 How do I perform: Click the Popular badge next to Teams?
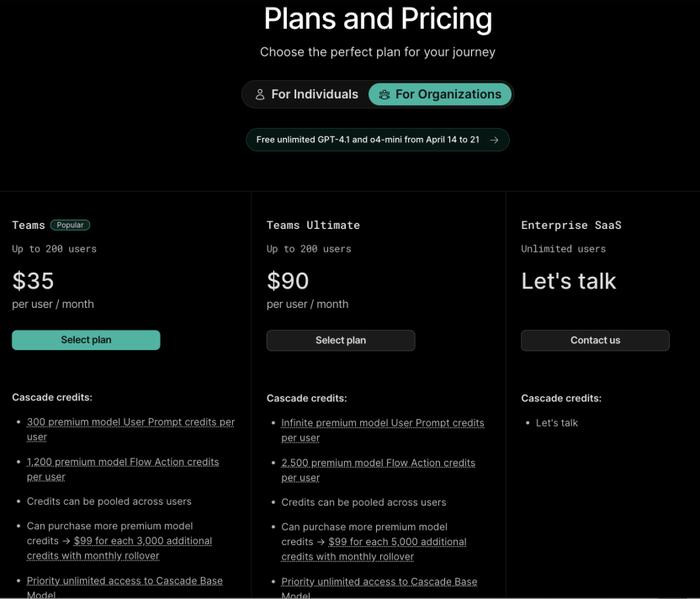point(70,225)
